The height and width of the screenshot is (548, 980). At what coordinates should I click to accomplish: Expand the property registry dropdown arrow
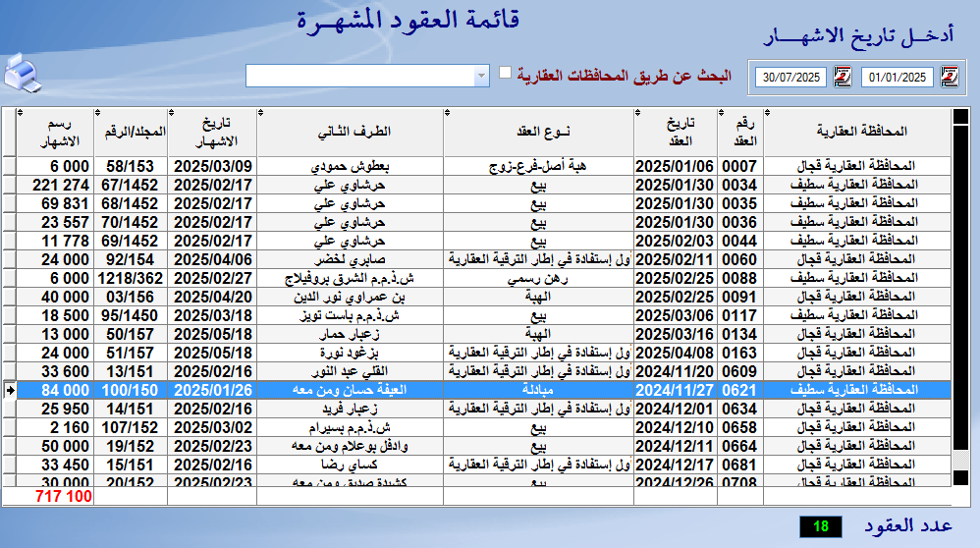(x=481, y=77)
